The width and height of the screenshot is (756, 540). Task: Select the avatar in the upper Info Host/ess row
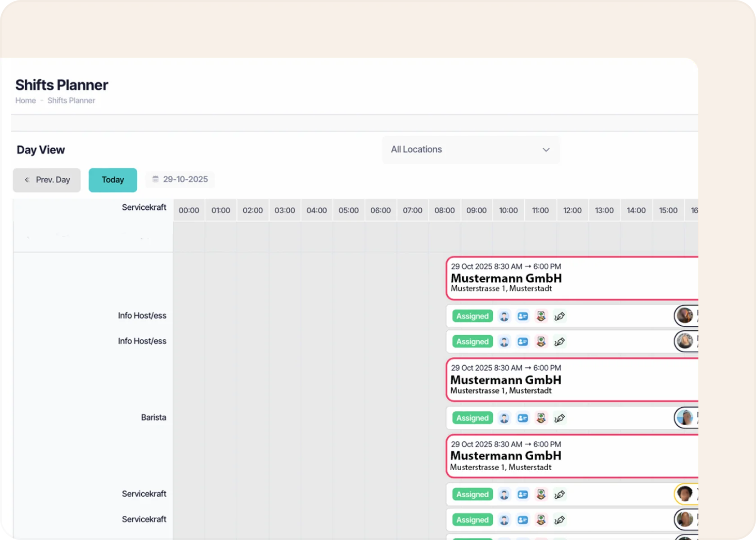point(685,315)
